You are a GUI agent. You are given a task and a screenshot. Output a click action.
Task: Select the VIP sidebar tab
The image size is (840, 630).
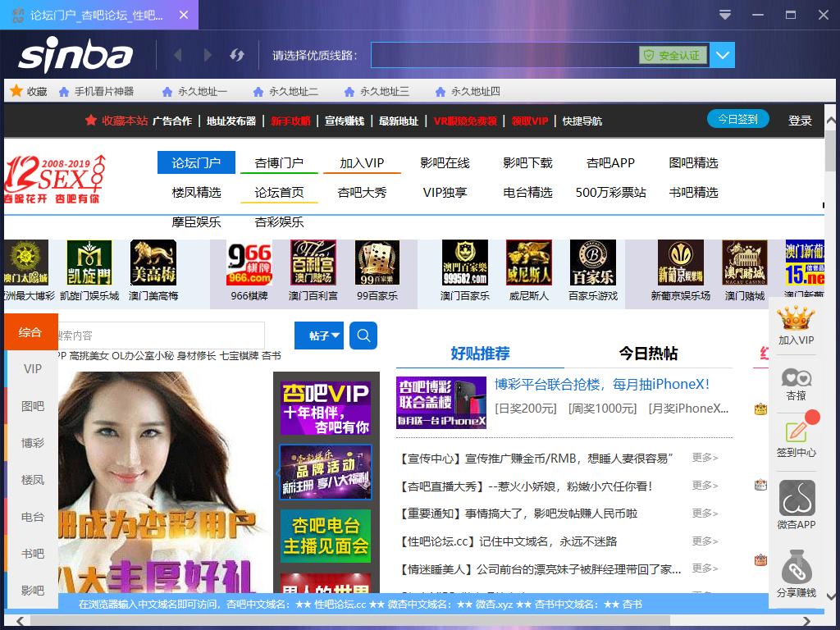(x=32, y=368)
